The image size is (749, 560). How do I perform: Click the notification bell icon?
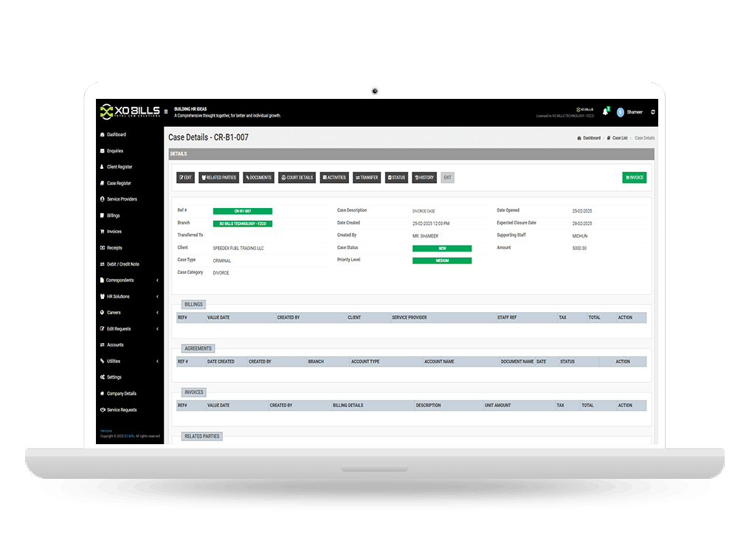[x=606, y=111]
